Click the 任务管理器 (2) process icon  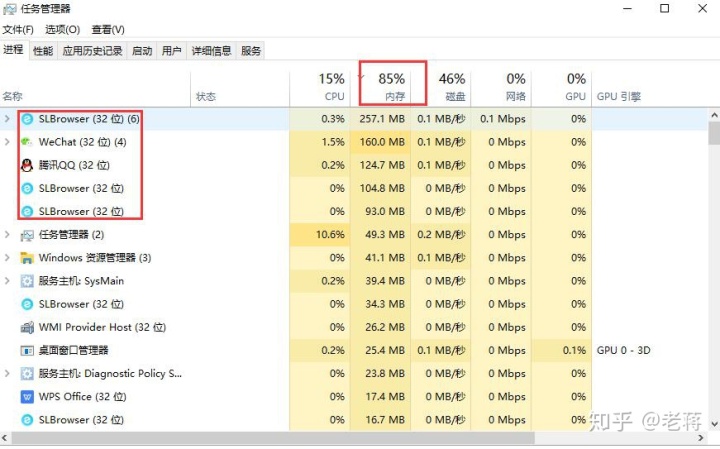tap(27, 235)
